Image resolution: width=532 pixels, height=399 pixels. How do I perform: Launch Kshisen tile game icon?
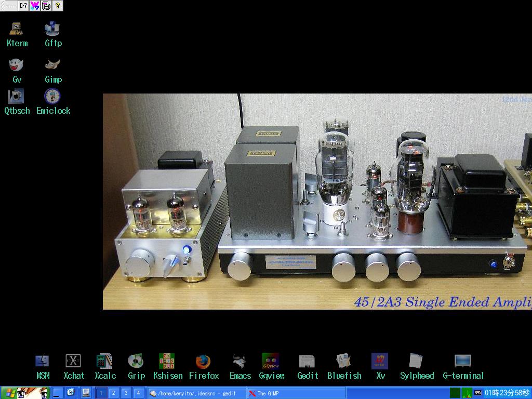tap(167, 362)
